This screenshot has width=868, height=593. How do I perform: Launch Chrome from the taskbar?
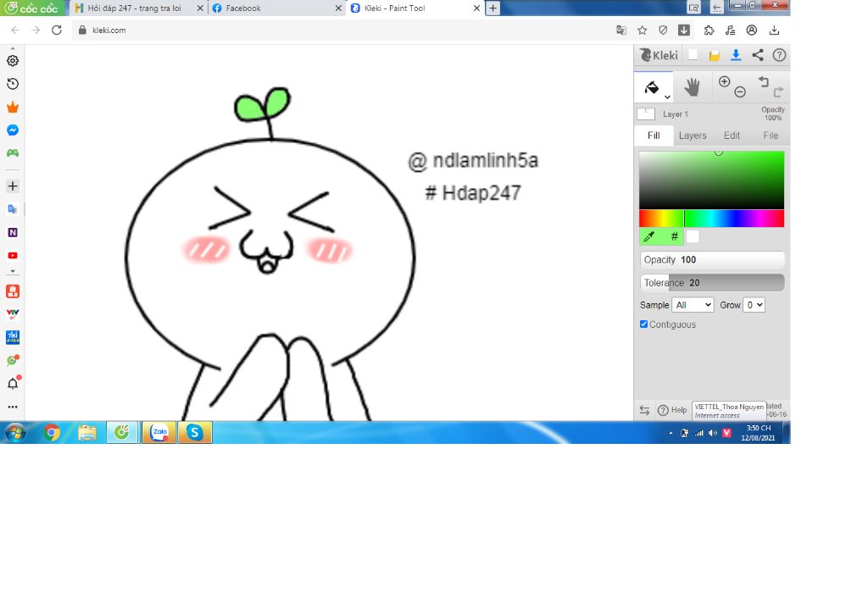[x=52, y=432]
